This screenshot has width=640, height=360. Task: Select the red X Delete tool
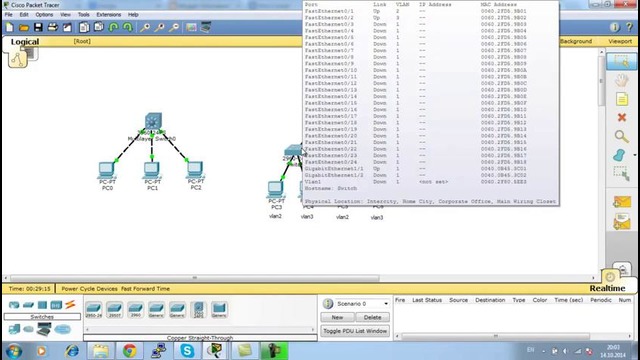coord(622,118)
